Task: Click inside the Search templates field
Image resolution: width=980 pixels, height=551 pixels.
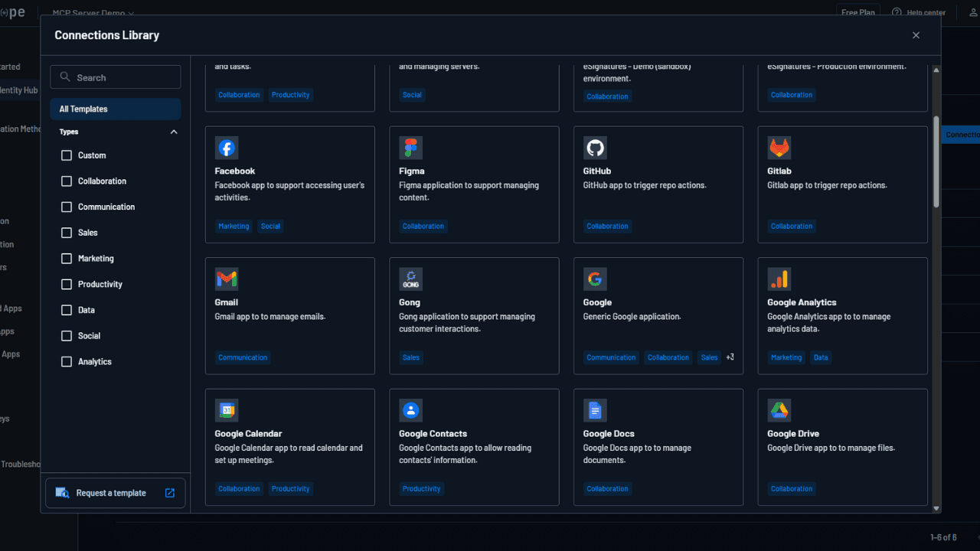Action: (x=115, y=77)
